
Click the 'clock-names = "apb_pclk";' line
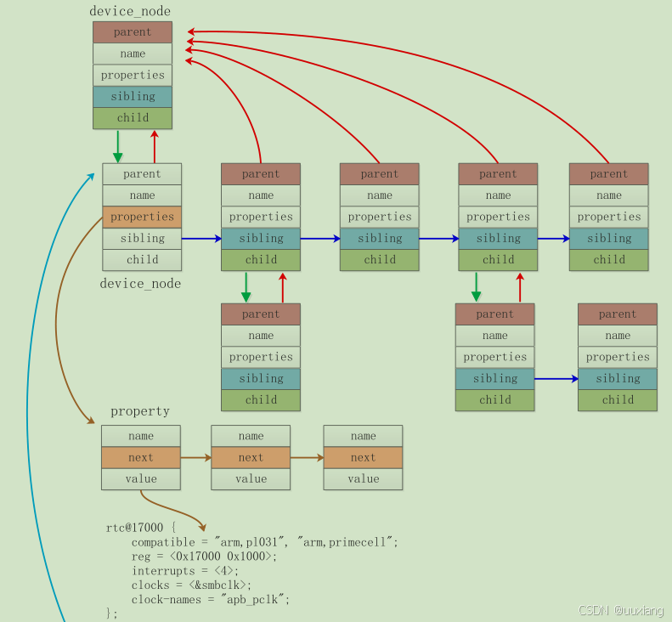tap(211, 599)
